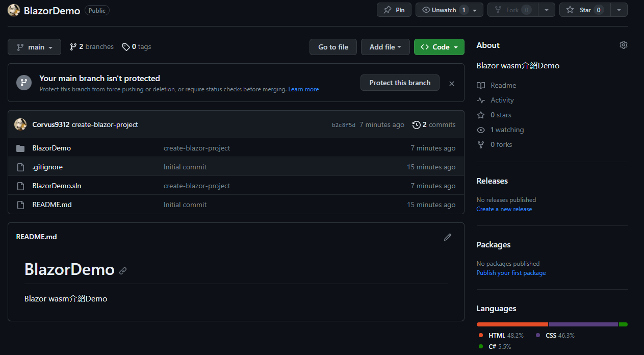644x355 pixels.
Task: Click the repository owner avatar beside BlazorDemo title
Action: pos(14,10)
